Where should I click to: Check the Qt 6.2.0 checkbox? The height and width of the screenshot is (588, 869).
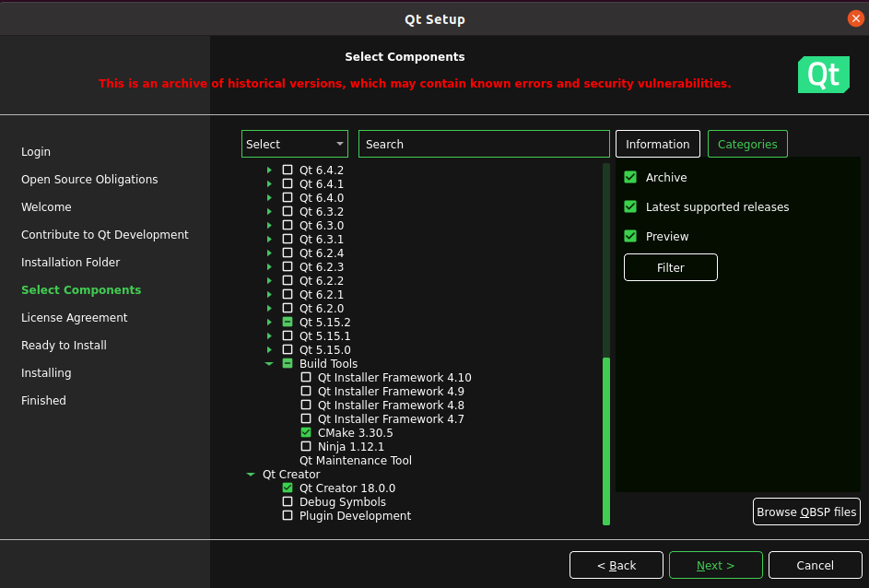point(288,308)
